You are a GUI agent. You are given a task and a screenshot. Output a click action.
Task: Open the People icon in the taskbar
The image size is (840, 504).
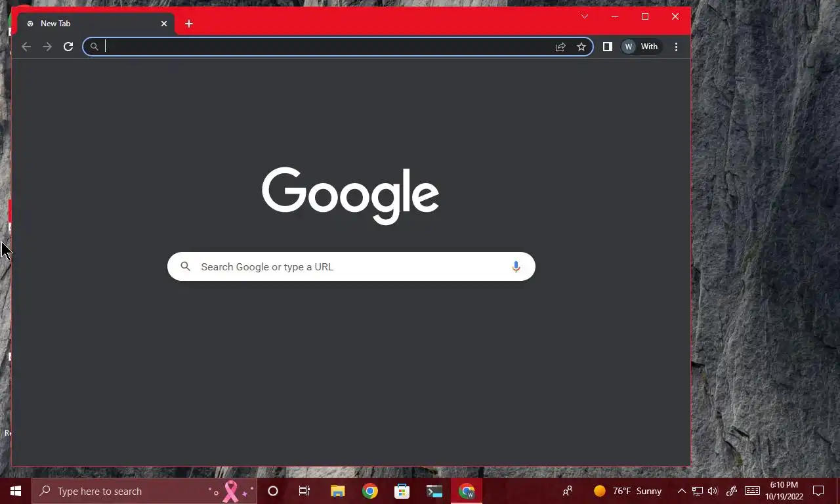(568, 491)
